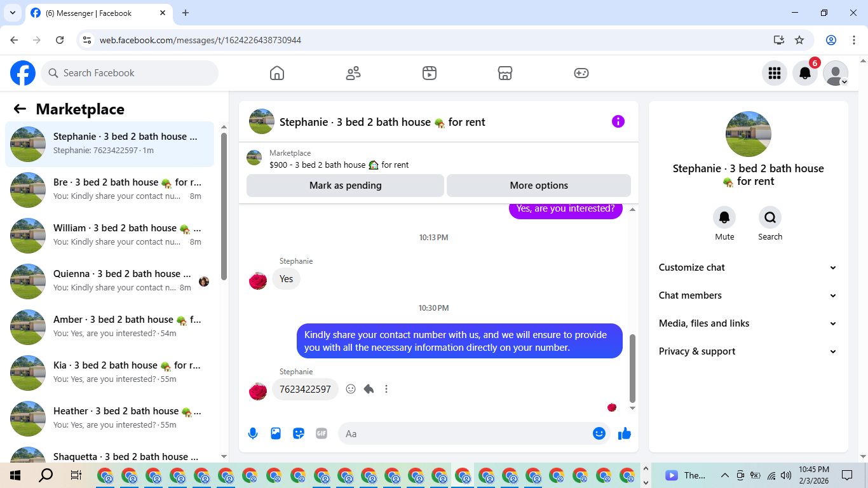Open Chrome three-dot menu
Viewport: 868px width, 488px height.
tap(853, 40)
